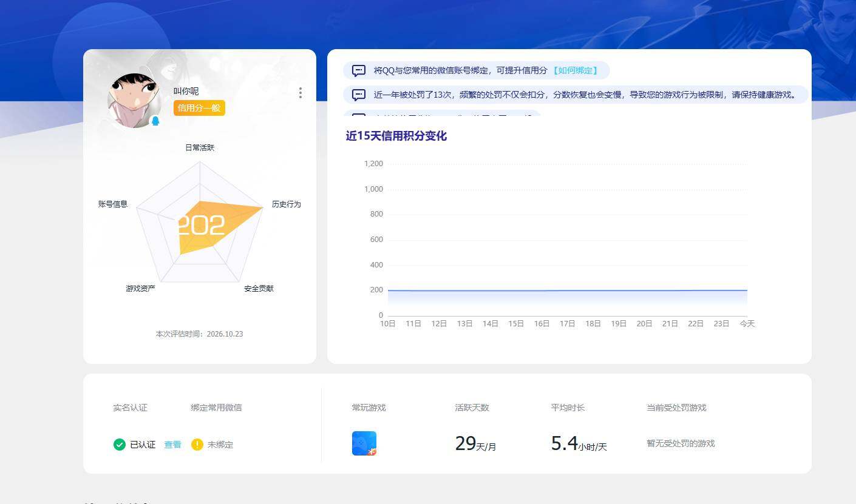Click the username 叫你呢
Image resolution: width=856 pixels, height=504 pixels.
[x=186, y=92]
